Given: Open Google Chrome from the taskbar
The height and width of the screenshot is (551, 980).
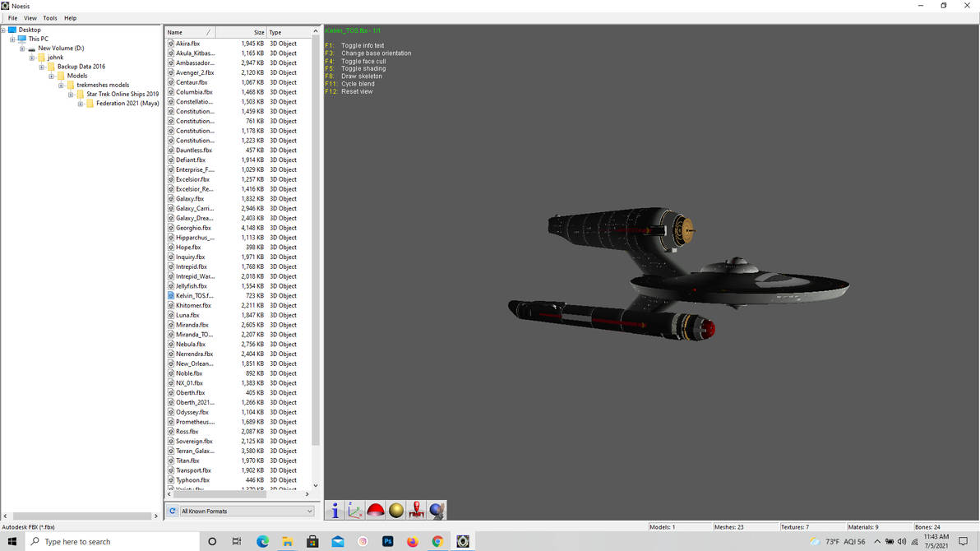Looking at the screenshot, I should click(437, 542).
